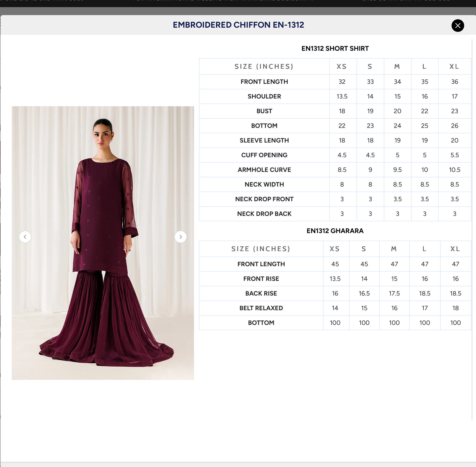Click cuff opening XL value 5.5
This screenshot has height=467, width=476.
(x=454, y=155)
